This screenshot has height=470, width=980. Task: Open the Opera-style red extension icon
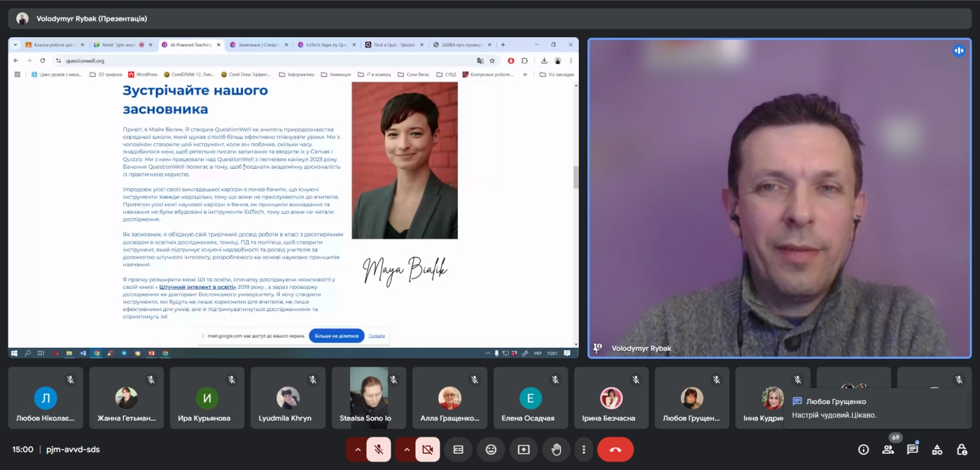point(511,60)
